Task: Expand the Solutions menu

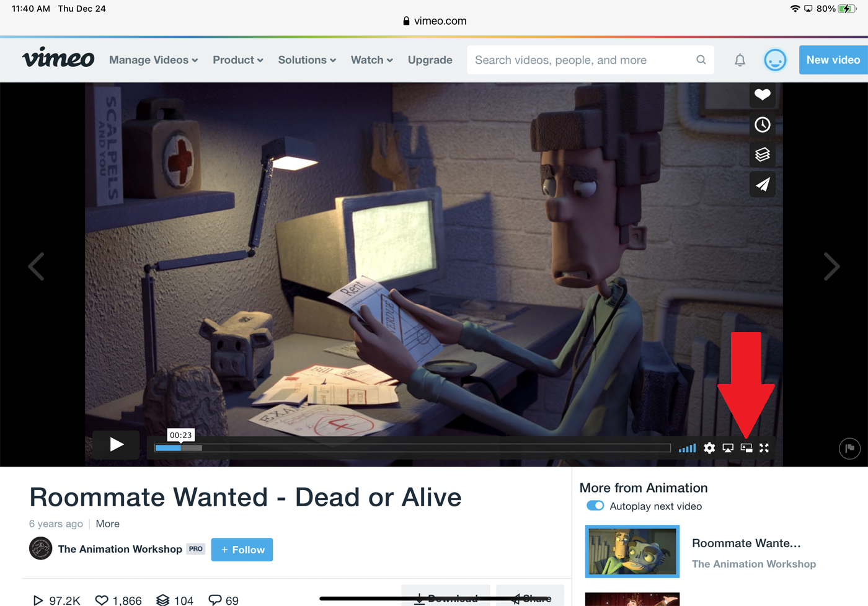Action: (x=307, y=60)
